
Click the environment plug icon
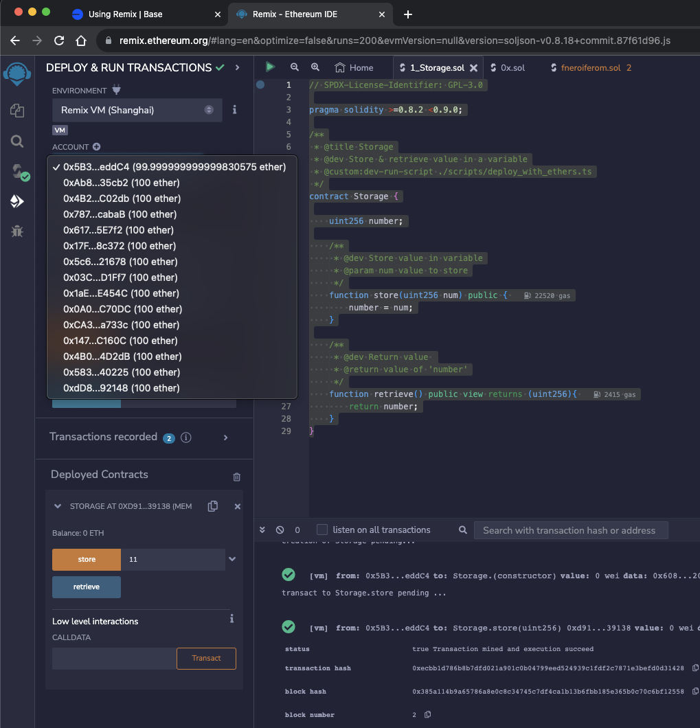coord(116,90)
